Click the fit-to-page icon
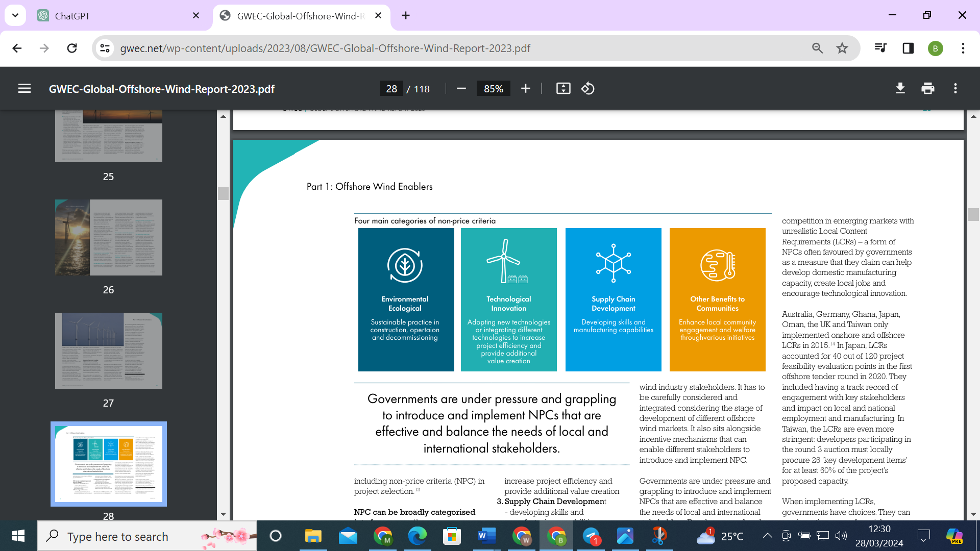This screenshot has width=980, height=551. 563,88
